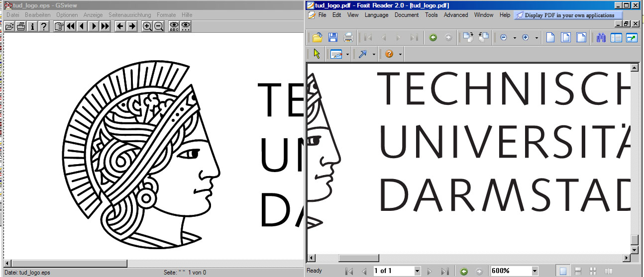Open the 600% zoom level dropdown
The image size is (644, 277).
tap(535, 271)
